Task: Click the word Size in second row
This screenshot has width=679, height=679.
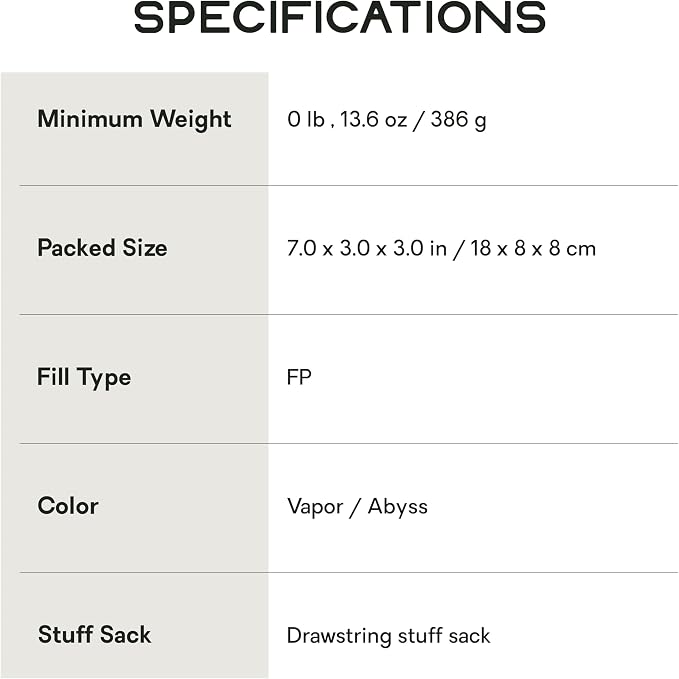Action: tap(145, 248)
